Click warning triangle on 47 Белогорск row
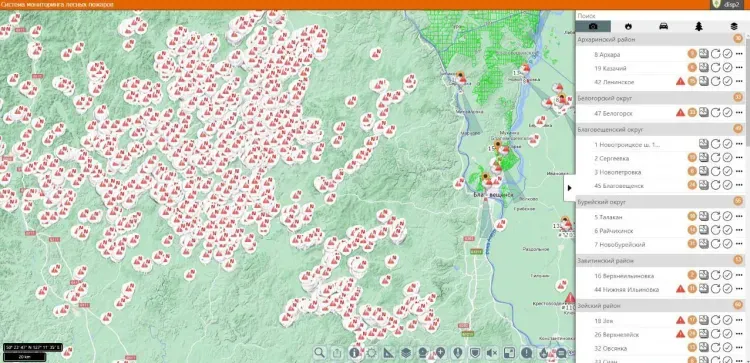750x363 pixels. click(x=680, y=113)
